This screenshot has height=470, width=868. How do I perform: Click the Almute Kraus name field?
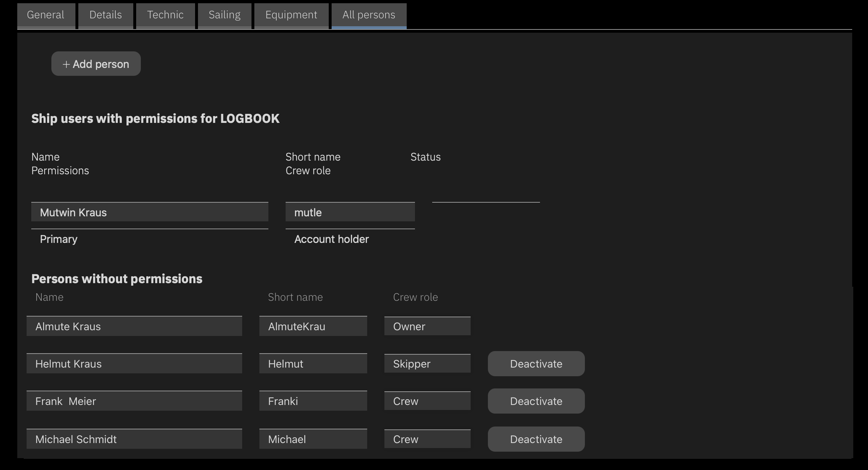pyautogui.click(x=134, y=326)
